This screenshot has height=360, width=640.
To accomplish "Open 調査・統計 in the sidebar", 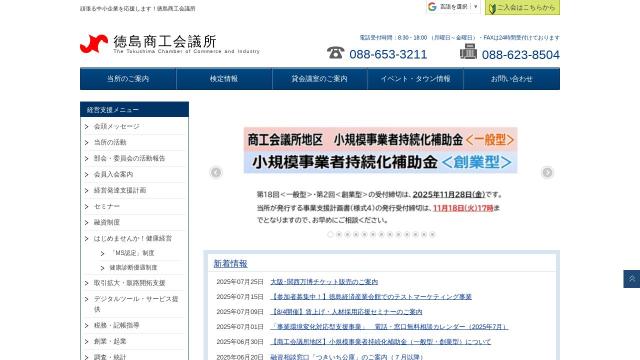I will tap(110, 357).
